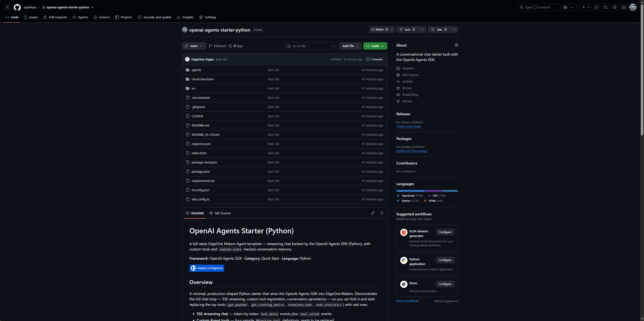This screenshot has width=644, height=321.
Task: Switch to the MIT license tab in README panel
Action: pyautogui.click(x=220, y=213)
